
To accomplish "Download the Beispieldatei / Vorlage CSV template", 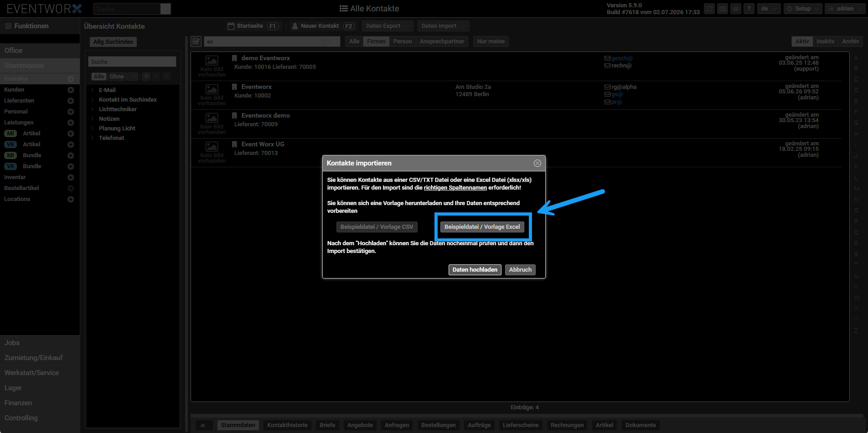I will pyautogui.click(x=377, y=227).
